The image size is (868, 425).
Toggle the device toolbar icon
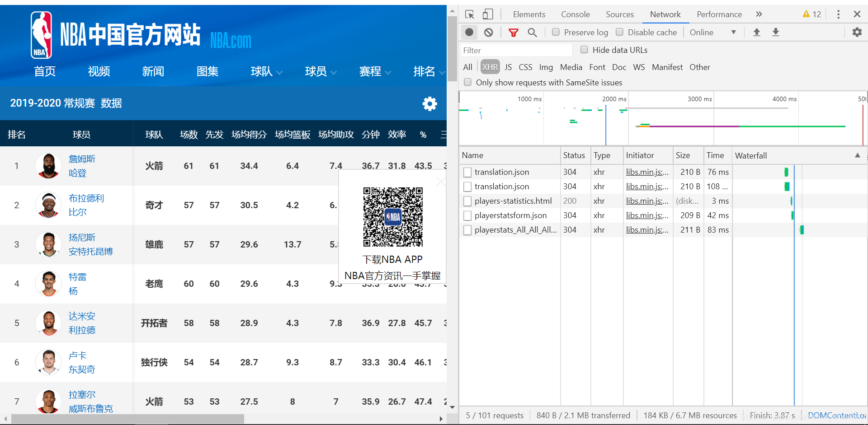click(488, 14)
